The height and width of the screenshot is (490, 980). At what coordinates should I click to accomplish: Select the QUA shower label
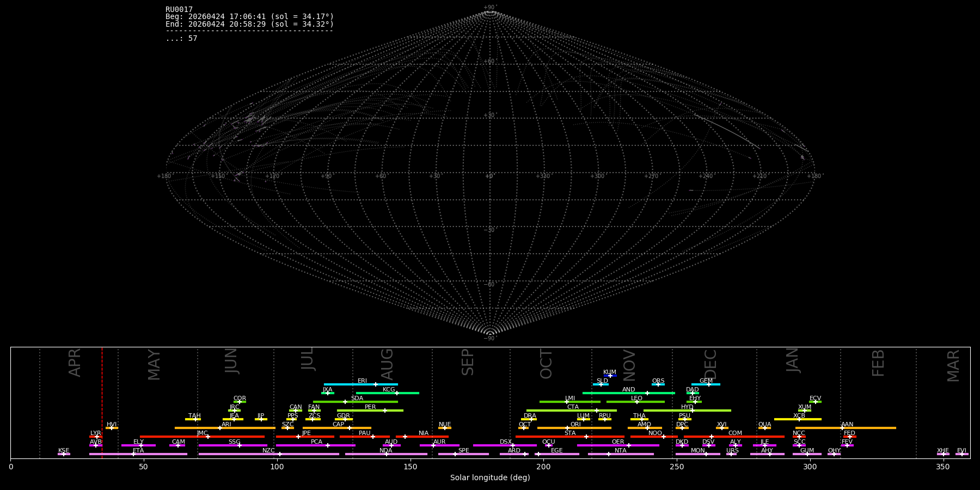coord(764,424)
